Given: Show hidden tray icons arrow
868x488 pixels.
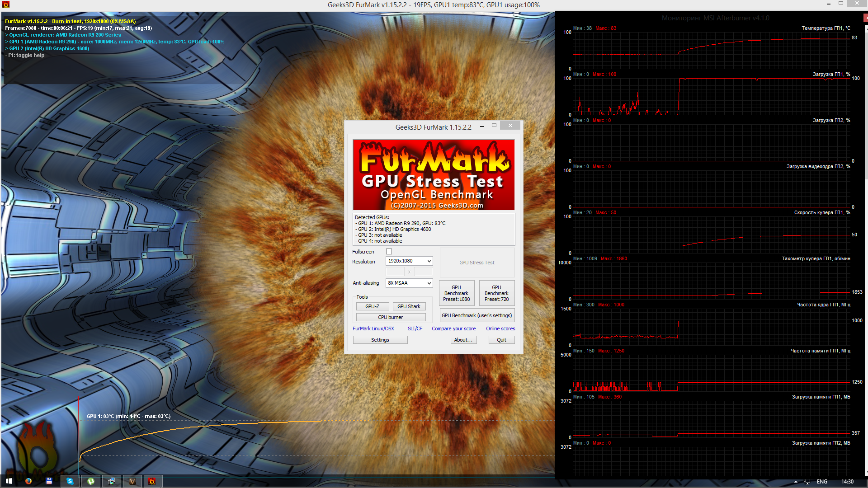Looking at the screenshot, I should [796, 482].
